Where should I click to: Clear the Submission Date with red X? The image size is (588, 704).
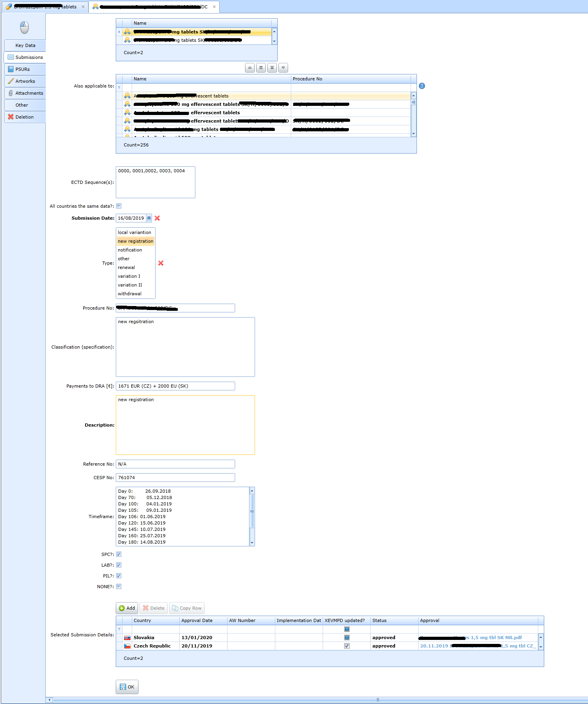(x=157, y=218)
